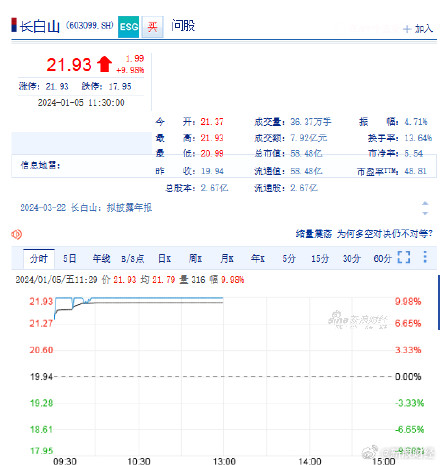
Task: Expand chart to fullscreen icon
Action: 404,257
